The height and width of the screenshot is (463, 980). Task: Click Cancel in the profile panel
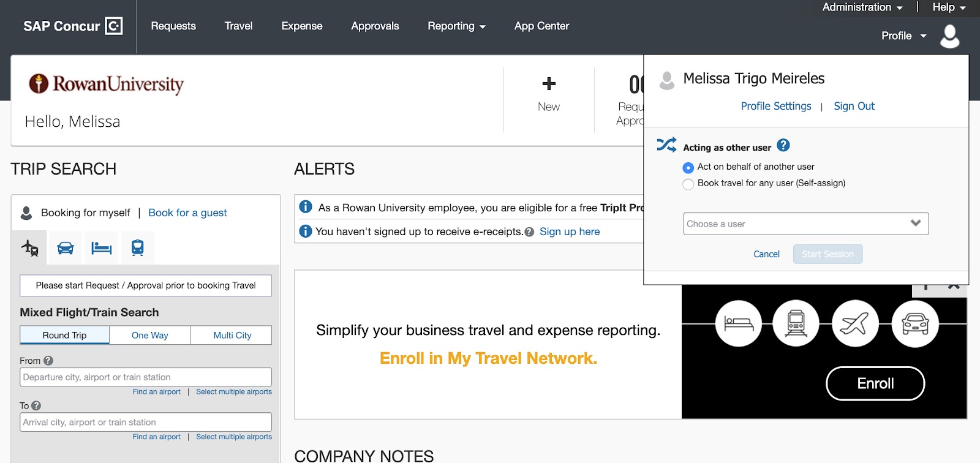tap(766, 254)
